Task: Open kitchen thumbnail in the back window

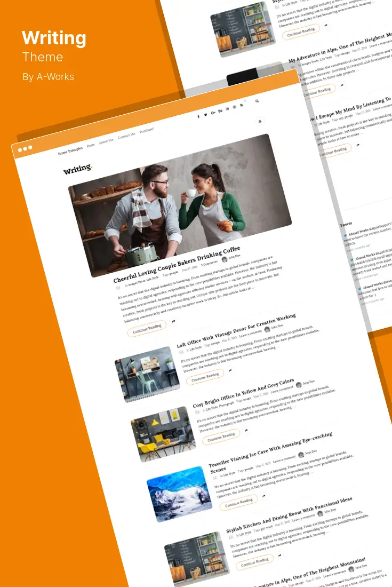Action: point(242,29)
